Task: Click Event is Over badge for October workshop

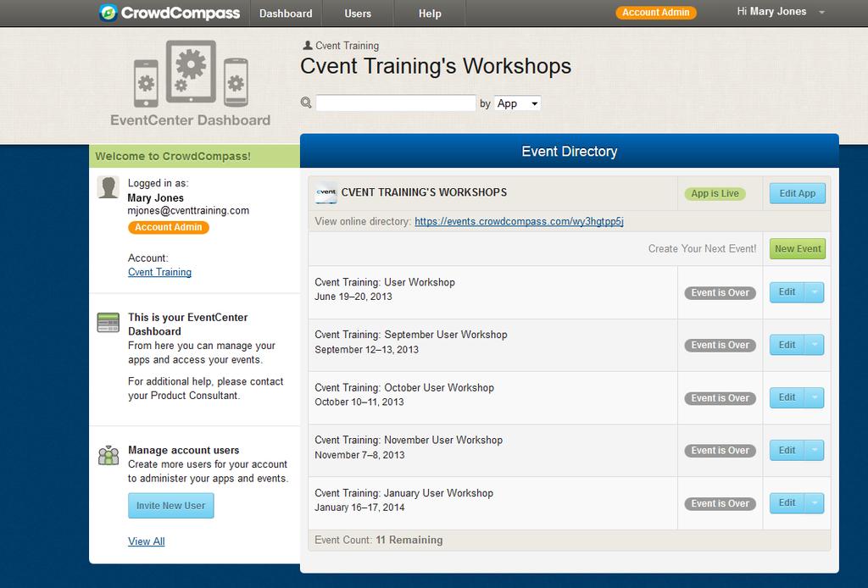Action: pyautogui.click(x=720, y=398)
